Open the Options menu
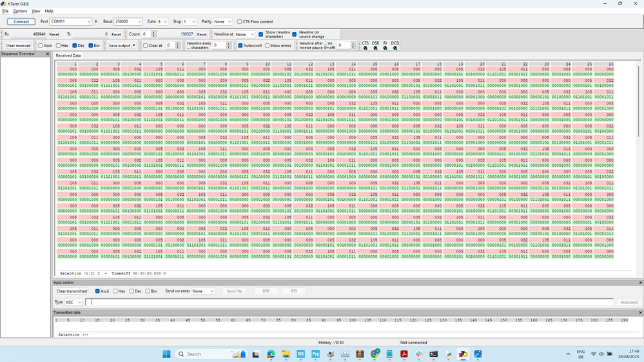The height and width of the screenshot is (362, 644). point(20,11)
